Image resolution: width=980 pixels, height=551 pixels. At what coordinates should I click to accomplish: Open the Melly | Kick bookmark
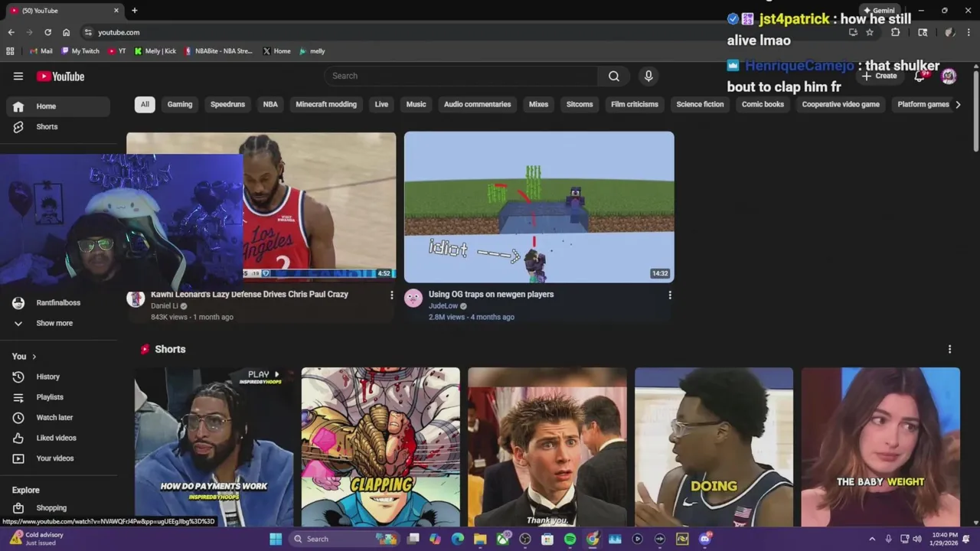pos(155,51)
